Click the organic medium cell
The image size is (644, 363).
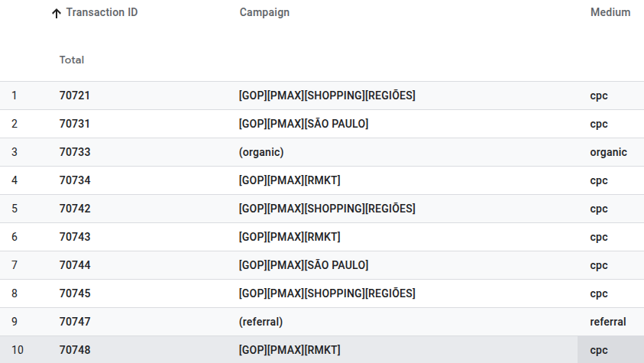608,152
